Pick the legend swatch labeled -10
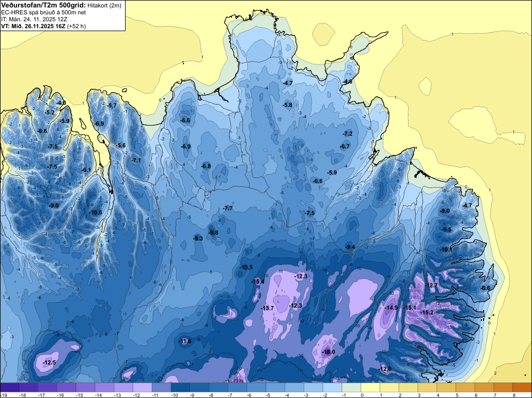 tap(180, 387)
